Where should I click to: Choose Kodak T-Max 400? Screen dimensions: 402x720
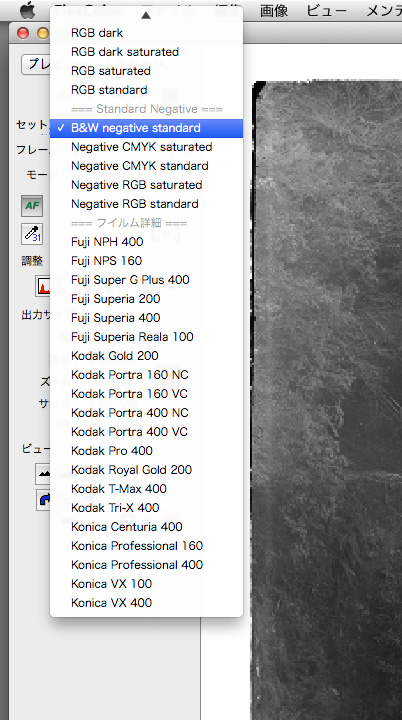(146, 489)
